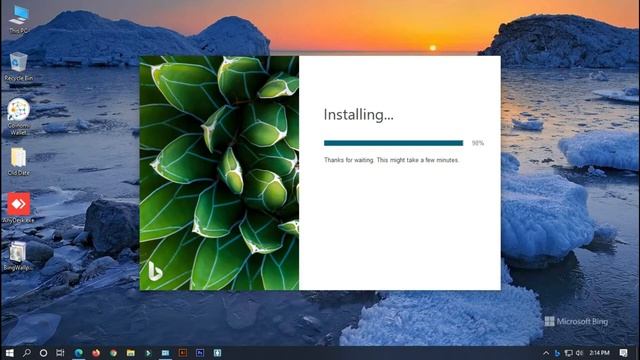
Task: Open the Windows Start menu
Action: coord(9,353)
